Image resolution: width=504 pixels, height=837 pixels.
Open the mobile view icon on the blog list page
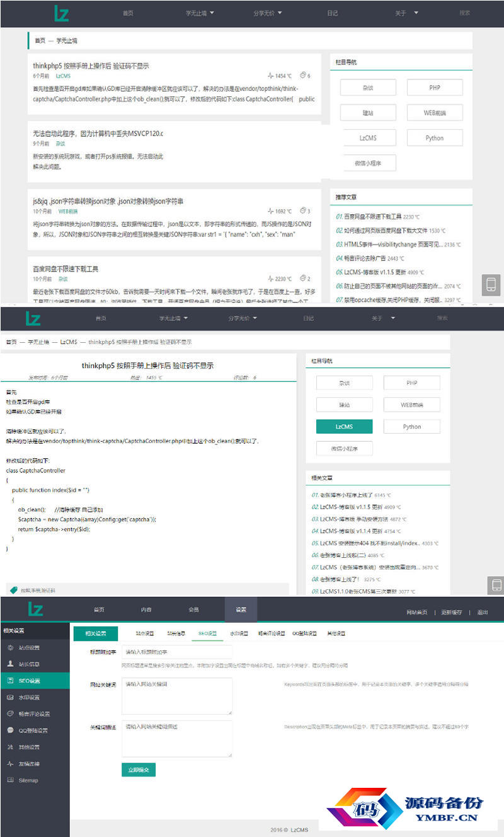491,284
